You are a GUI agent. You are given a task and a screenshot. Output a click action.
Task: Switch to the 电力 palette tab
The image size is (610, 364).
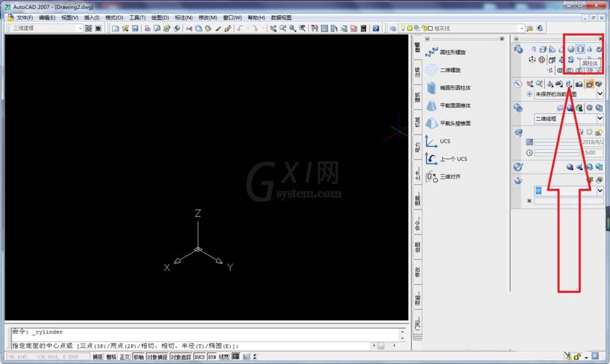(417, 147)
